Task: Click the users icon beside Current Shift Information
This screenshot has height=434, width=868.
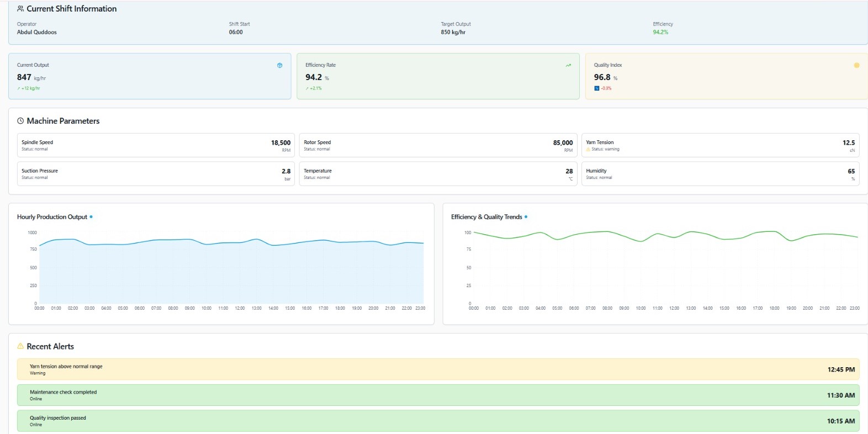Action: coord(20,9)
